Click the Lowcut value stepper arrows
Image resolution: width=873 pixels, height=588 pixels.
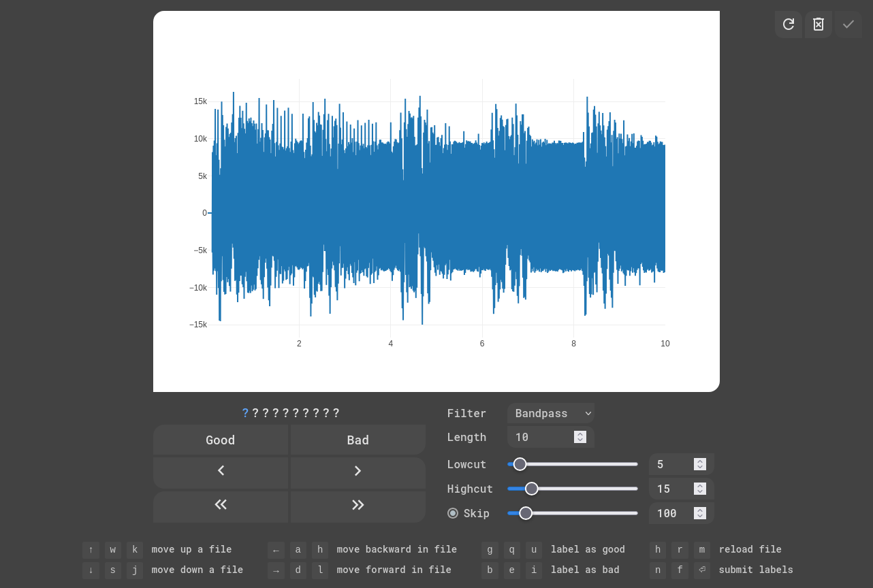click(699, 464)
